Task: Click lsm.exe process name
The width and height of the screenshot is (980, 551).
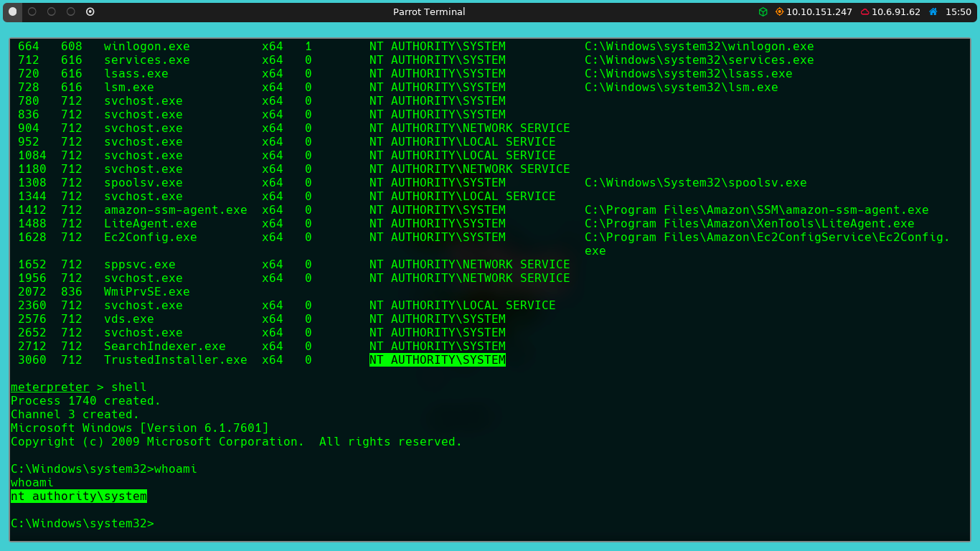Action: [x=129, y=88]
